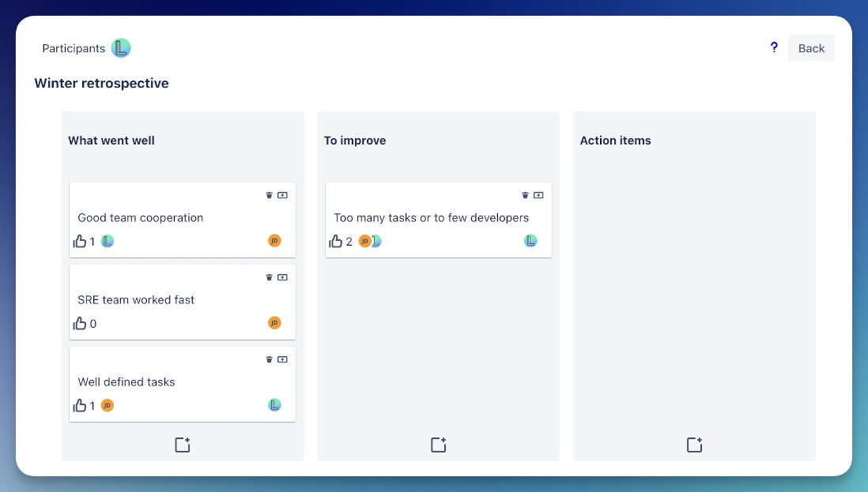The width and height of the screenshot is (868, 492).
Task: Click L author avatar on Too many tasks card
Action: click(x=530, y=240)
